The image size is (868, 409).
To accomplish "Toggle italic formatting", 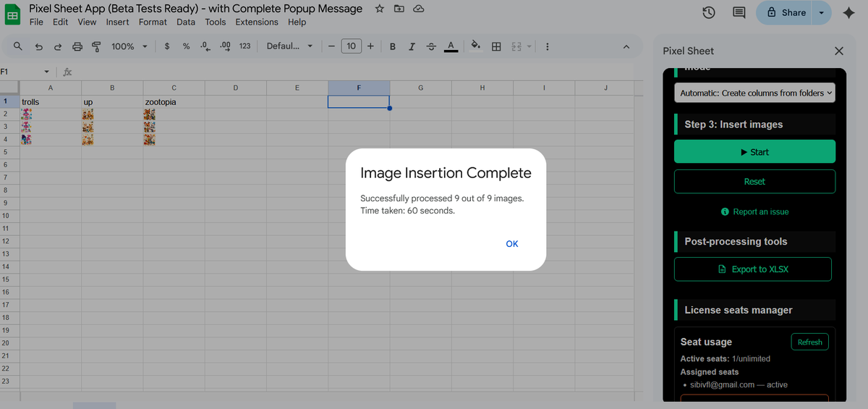I will (412, 46).
